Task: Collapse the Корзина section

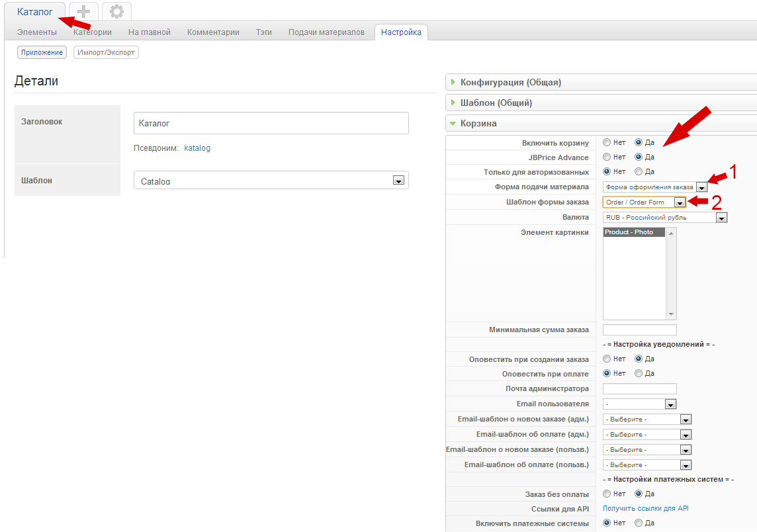Action: (478, 124)
